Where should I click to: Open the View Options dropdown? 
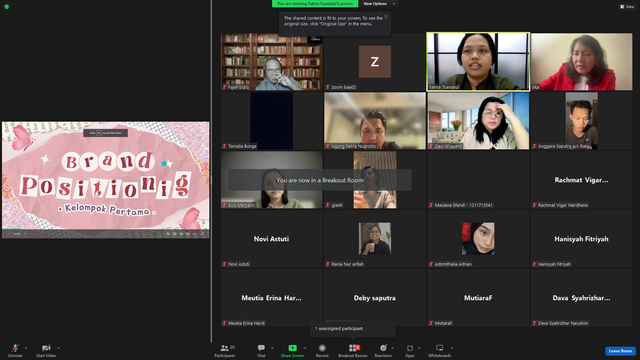[379, 4]
